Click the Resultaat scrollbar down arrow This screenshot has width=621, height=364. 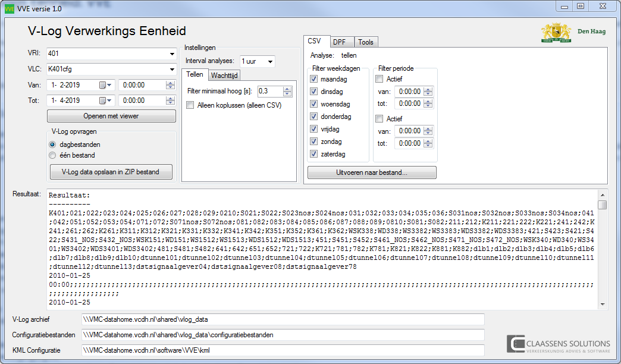point(603,305)
